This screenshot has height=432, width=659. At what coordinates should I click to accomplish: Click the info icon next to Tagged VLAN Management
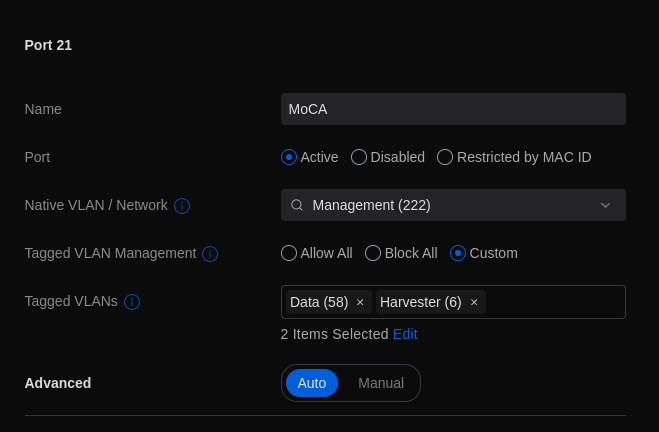tap(210, 254)
